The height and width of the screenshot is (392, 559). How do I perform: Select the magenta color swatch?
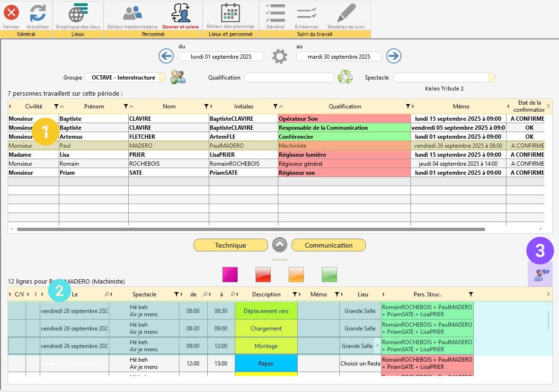click(230, 275)
